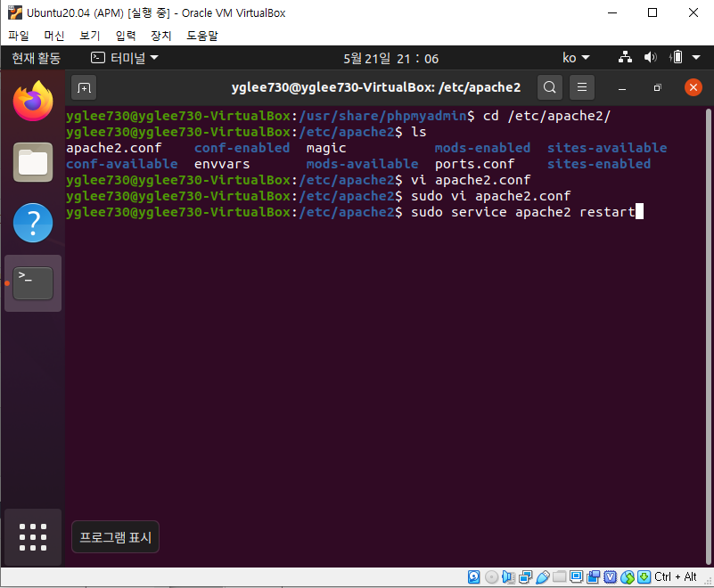Maximize the VirtualBox window
Screen dimensions: 714x588
click(652, 12)
